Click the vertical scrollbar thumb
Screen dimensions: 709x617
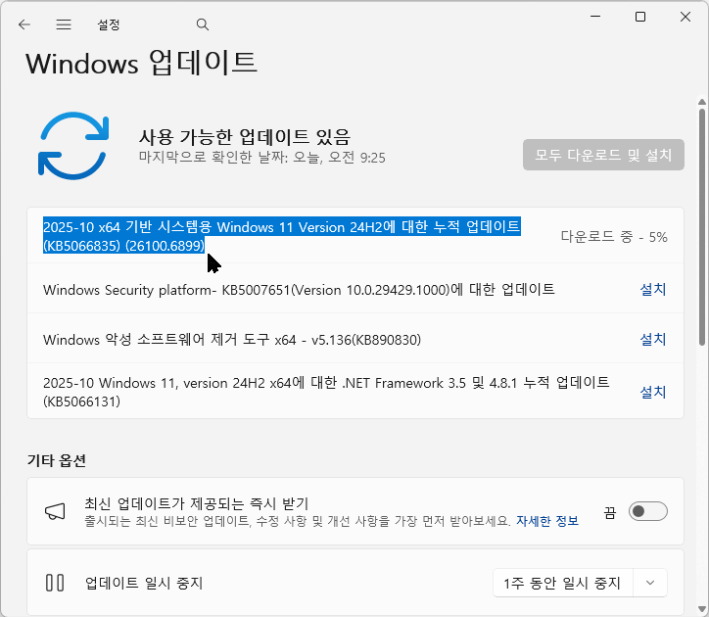(702, 227)
